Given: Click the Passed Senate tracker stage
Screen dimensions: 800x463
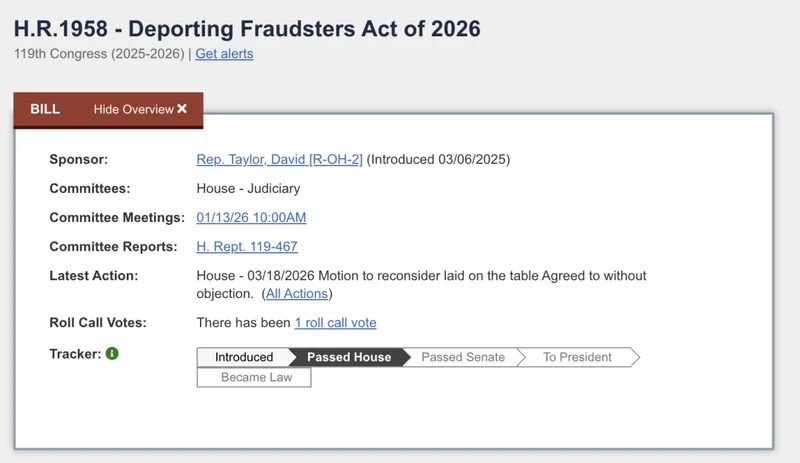Looking at the screenshot, I should 463,357.
